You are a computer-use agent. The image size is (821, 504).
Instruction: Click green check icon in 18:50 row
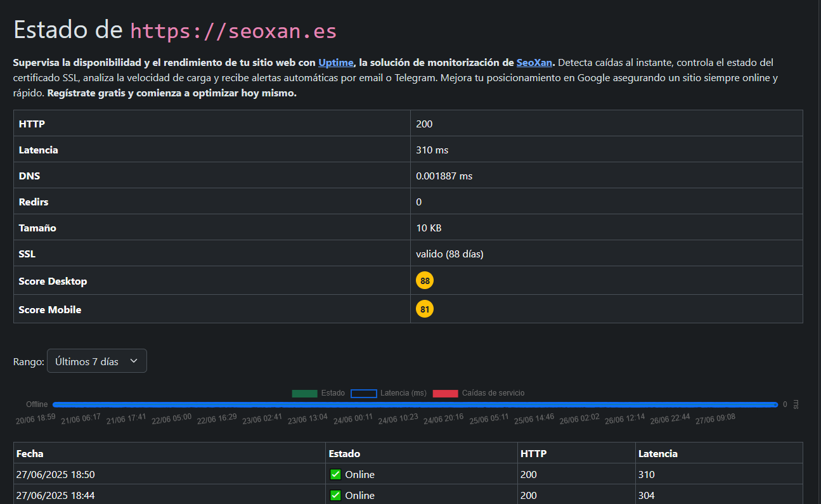tap(335, 474)
